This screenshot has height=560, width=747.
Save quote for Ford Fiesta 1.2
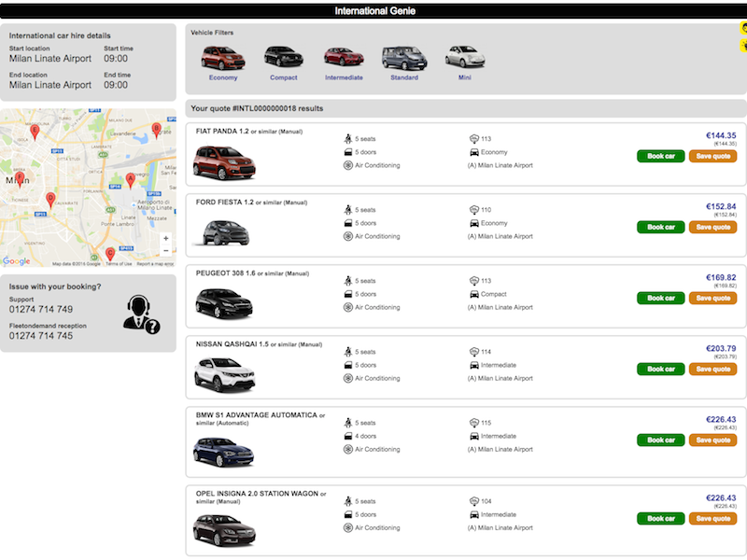pos(712,227)
